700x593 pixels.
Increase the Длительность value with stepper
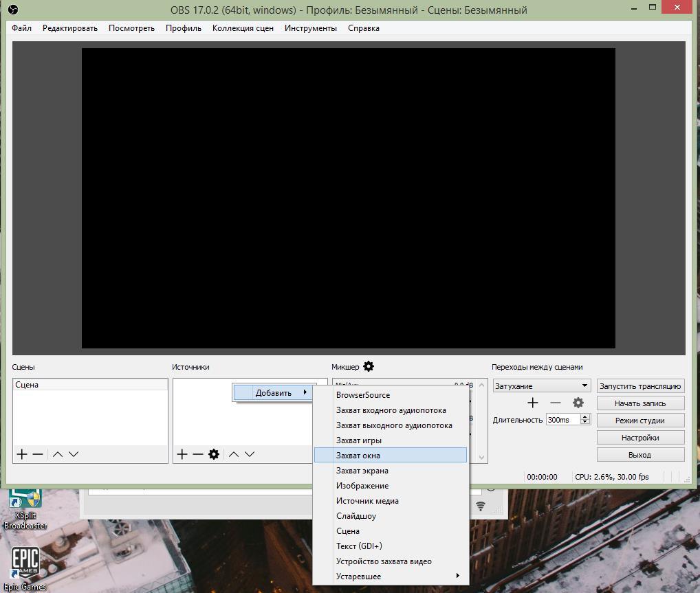(585, 416)
